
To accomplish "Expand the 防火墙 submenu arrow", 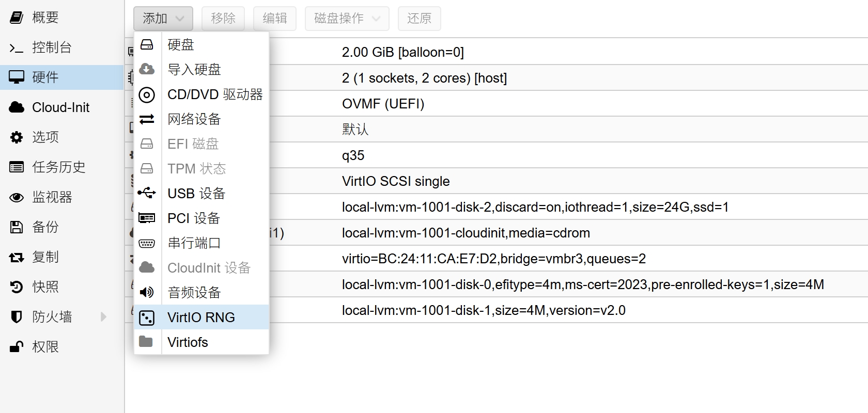I will (x=103, y=316).
